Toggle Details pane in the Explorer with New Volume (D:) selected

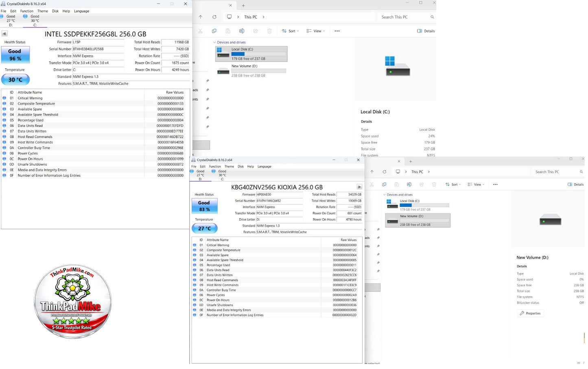tap(575, 184)
